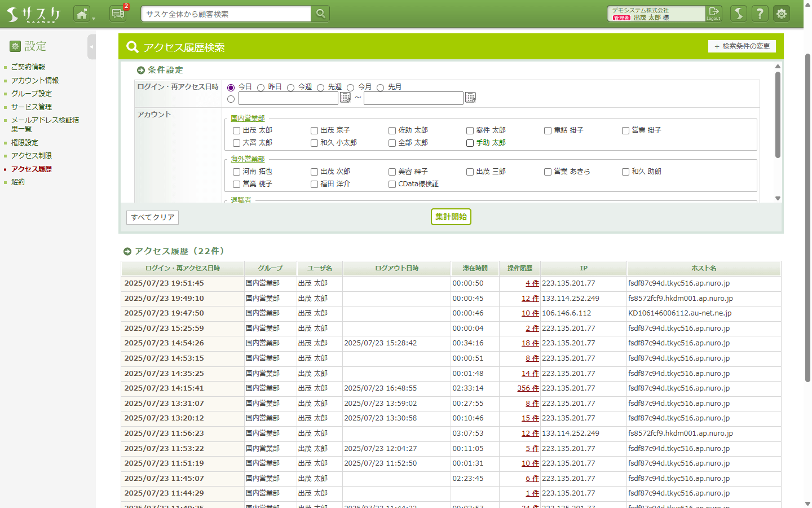Check the 河南 拓也 checkbox
Viewport: 812px width, 508px height.
(237, 172)
